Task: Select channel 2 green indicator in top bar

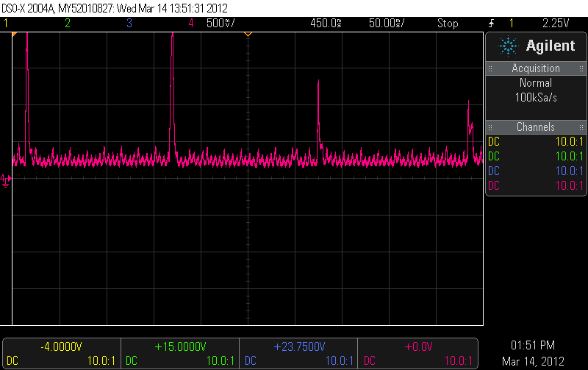Action: (x=68, y=24)
